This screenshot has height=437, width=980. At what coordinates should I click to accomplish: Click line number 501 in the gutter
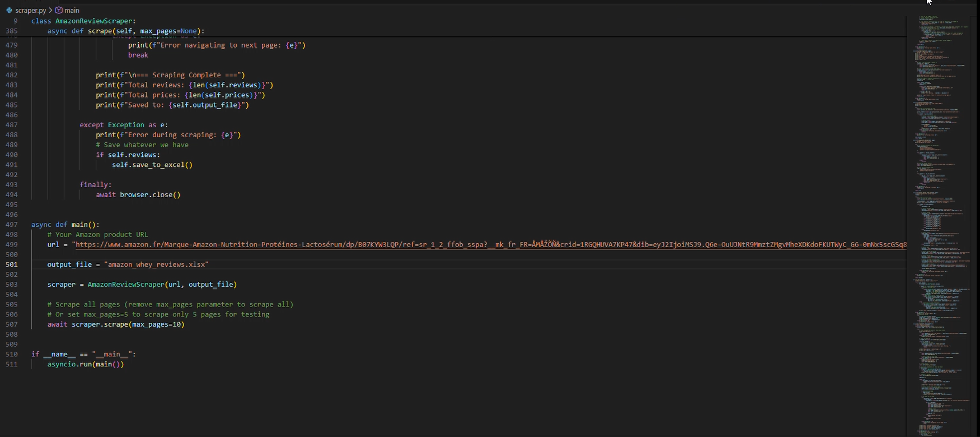[11, 264]
